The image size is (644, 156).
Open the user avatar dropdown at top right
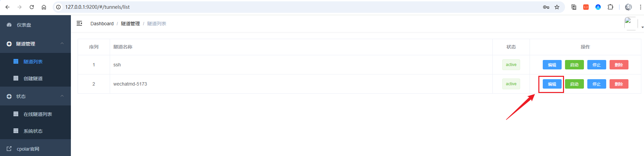634,24
